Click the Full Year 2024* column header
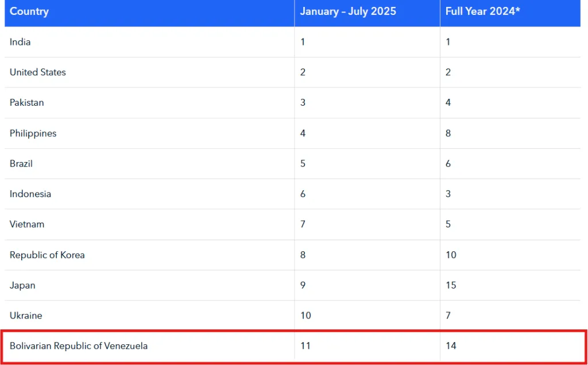 482,11
